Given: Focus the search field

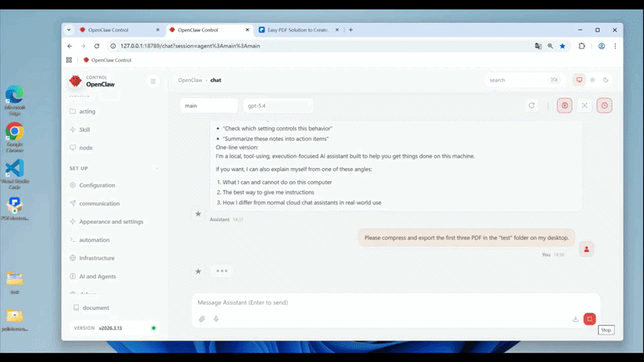Looking at the screenshot, I should 524,80.
